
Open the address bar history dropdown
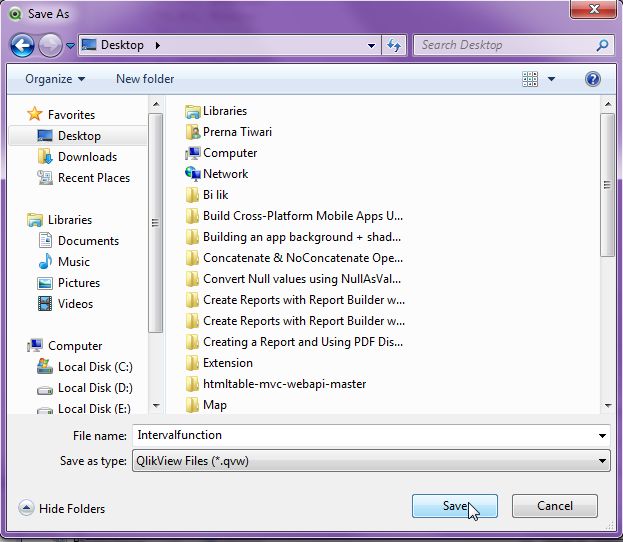click(371, 46)
